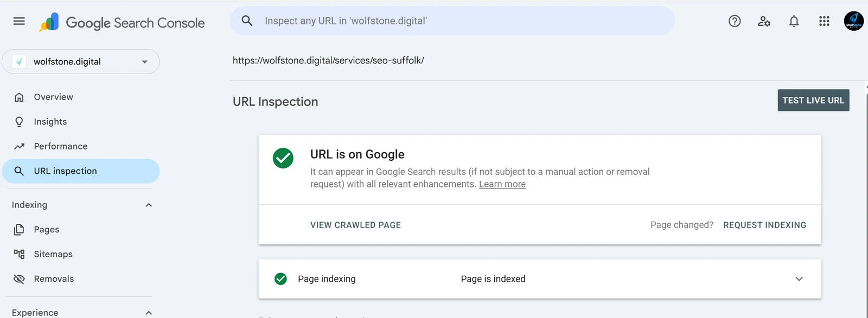Click the search magnifier icon in URL bar
This screenshot has height=318, width=868.
click(247, 21)
